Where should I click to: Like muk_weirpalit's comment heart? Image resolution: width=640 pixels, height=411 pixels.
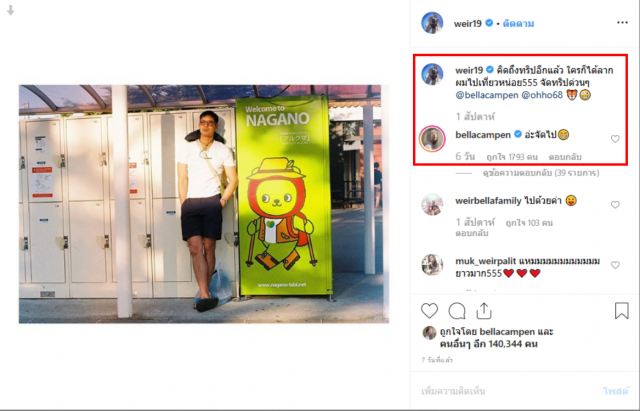click(615, 265)
